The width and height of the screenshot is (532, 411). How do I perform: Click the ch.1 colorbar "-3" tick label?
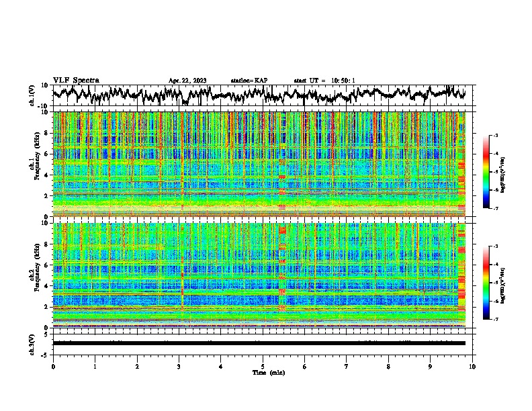click(x=495, y=135)
